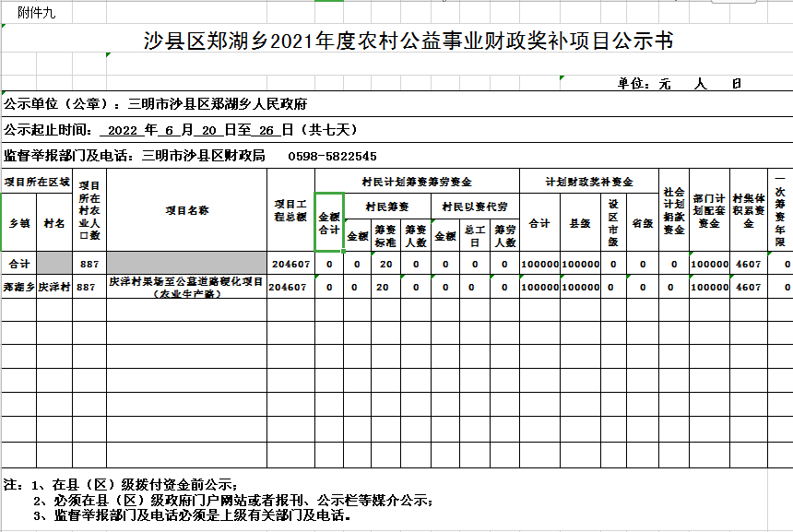Select the highlighted 金额合计 header cell

coord(329,222)
